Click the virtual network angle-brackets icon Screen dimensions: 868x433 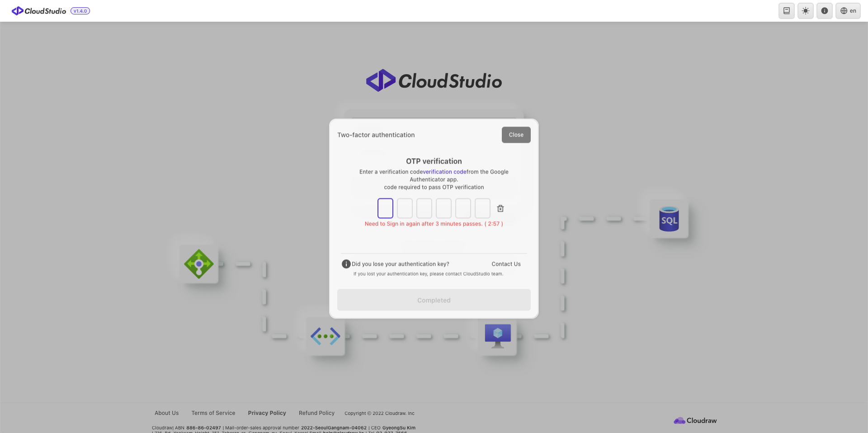(325, 336)
